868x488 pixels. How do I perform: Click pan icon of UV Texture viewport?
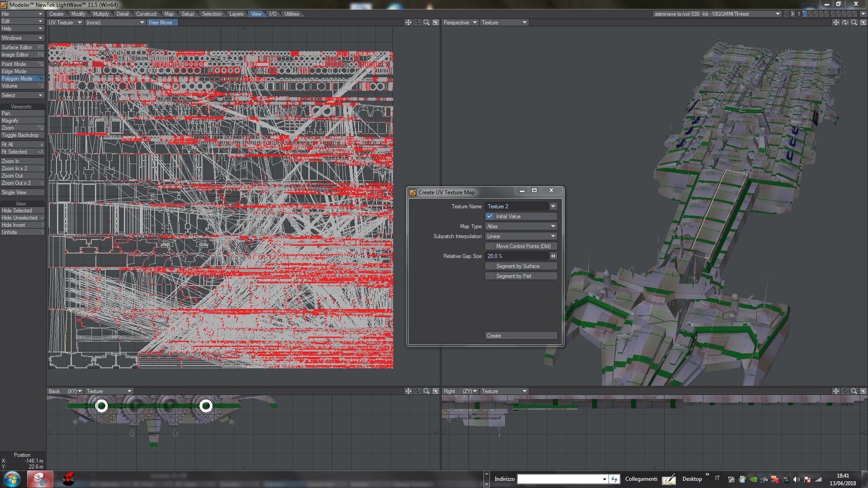[x=408, y=23]
